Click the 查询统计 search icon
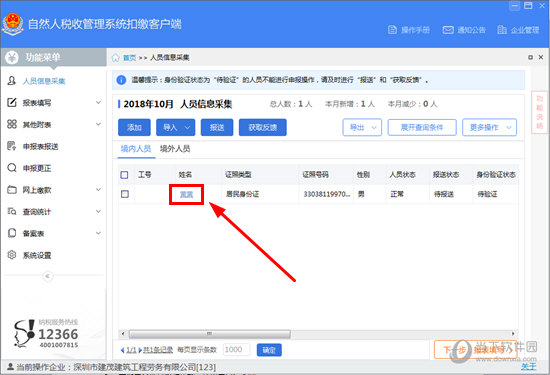Screen dimensions: 550x375 12,211
